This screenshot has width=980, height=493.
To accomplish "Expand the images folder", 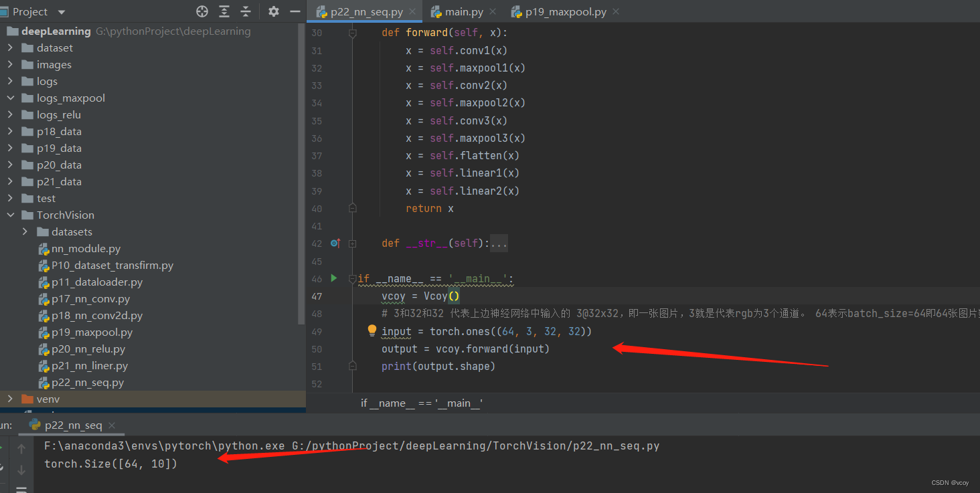I will pyautogui.click(x=10, y=64).
